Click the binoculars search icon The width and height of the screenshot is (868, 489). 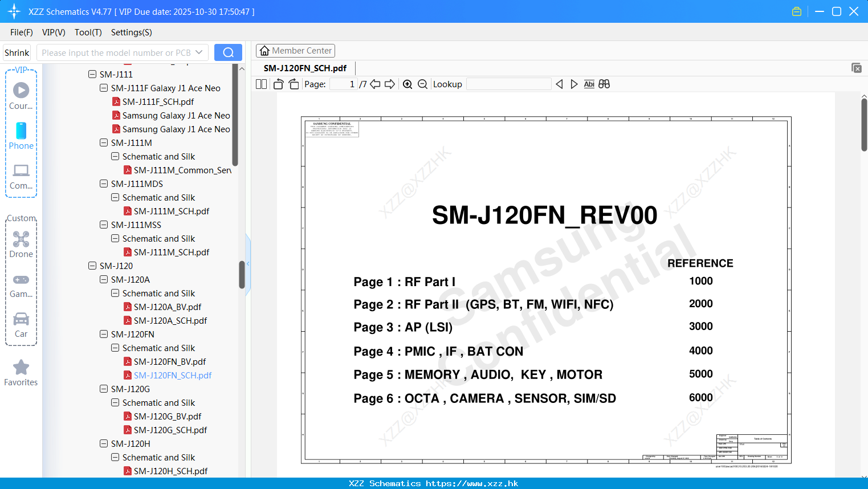(604, 84)
